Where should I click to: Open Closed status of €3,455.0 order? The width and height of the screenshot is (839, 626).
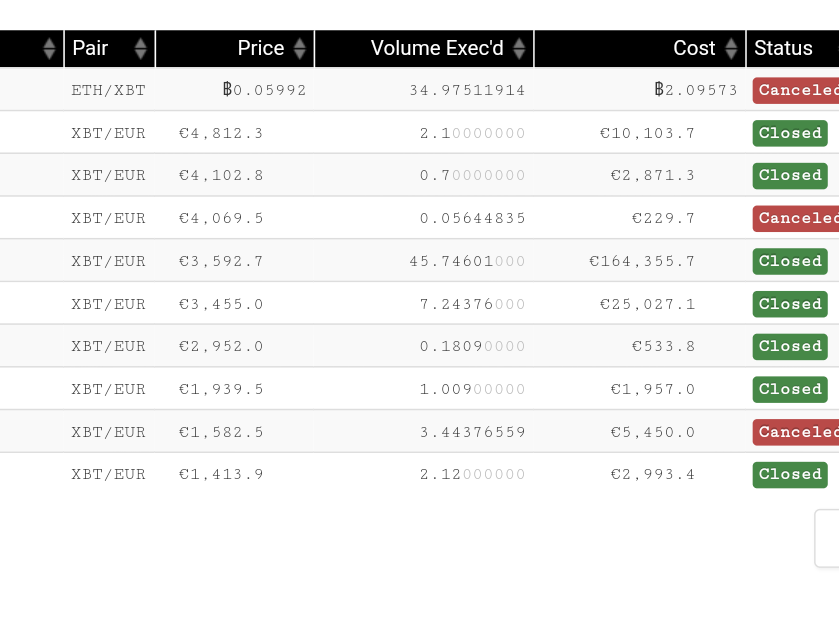[x=790, y=304]
